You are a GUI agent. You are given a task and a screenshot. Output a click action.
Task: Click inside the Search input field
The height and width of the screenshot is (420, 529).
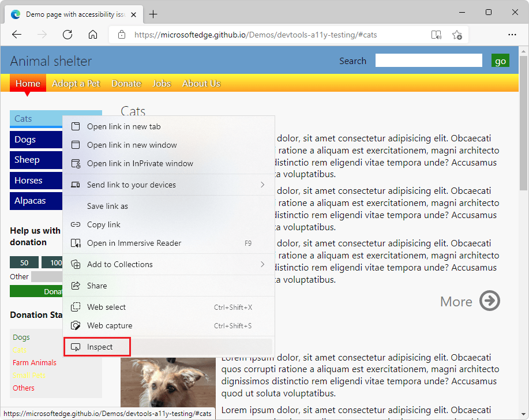[x=428, y=60]
